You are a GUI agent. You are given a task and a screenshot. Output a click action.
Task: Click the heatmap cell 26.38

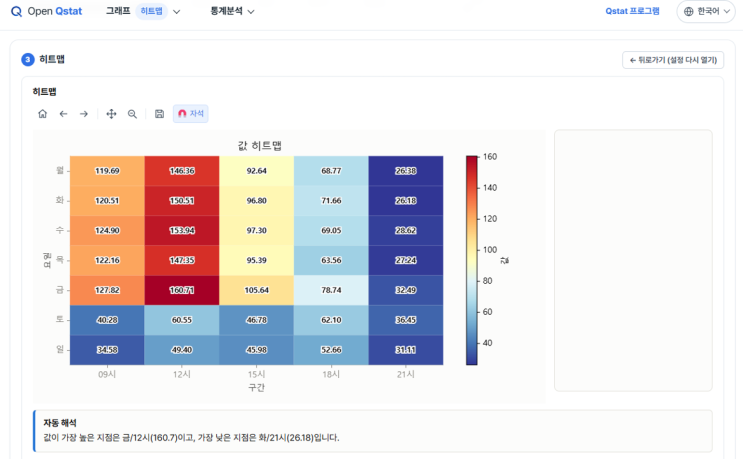406,171
